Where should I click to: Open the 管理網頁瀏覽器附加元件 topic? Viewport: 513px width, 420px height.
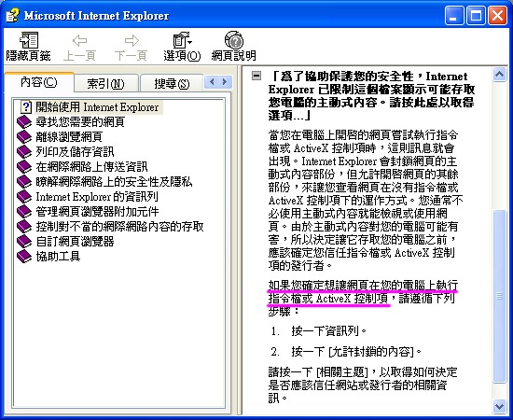click(x=97, y=212)
